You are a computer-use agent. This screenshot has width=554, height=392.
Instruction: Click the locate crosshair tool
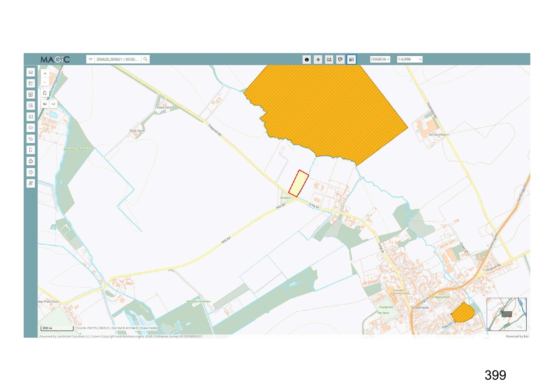318,59
